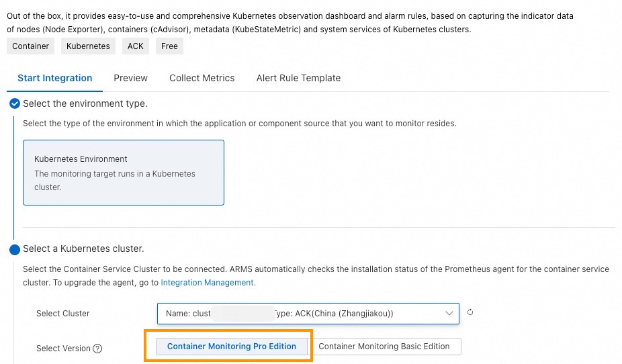Select the Kubernetes Environment card

tap(124, 173)
